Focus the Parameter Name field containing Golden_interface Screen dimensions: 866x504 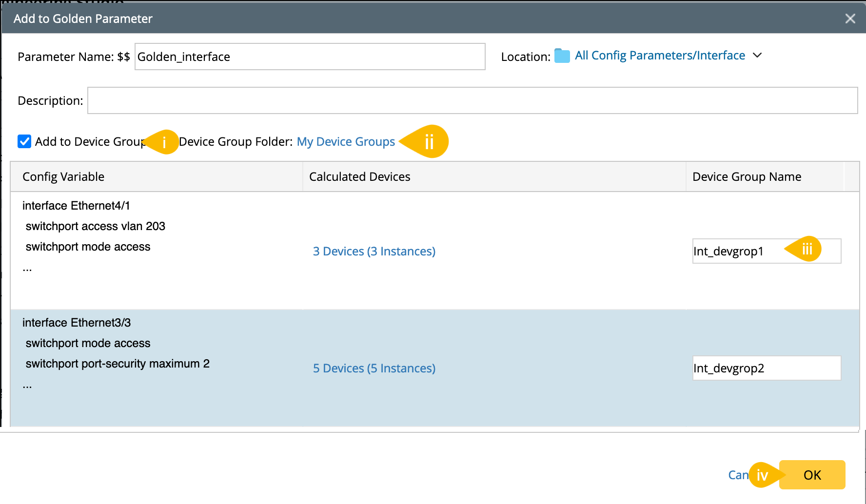tap(310, 57)
